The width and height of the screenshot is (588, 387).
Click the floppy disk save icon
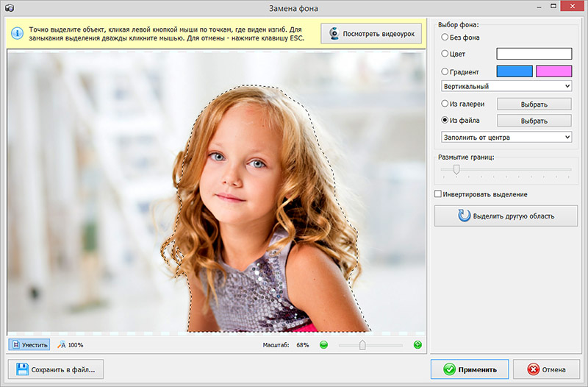click(x=23, y=369)
